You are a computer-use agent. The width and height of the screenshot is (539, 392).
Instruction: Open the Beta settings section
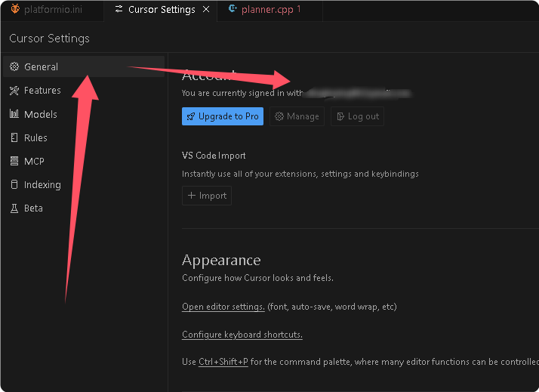point(84,208)
